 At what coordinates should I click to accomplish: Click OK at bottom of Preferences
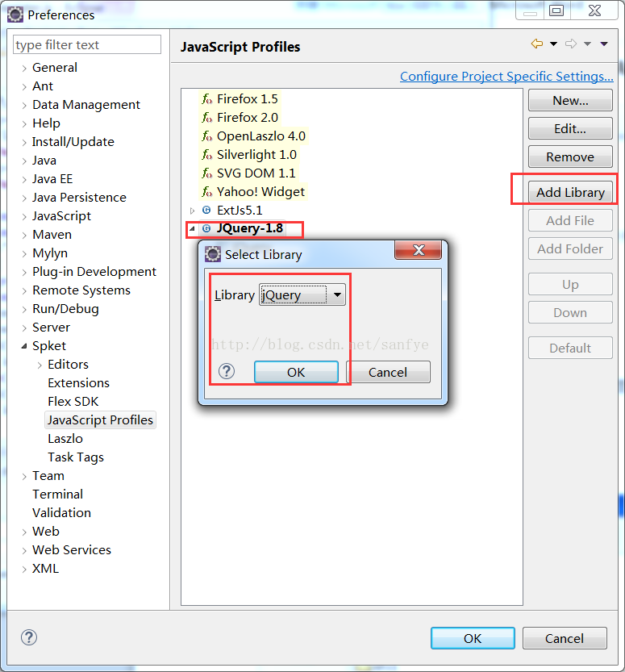(x=473, y=639)
